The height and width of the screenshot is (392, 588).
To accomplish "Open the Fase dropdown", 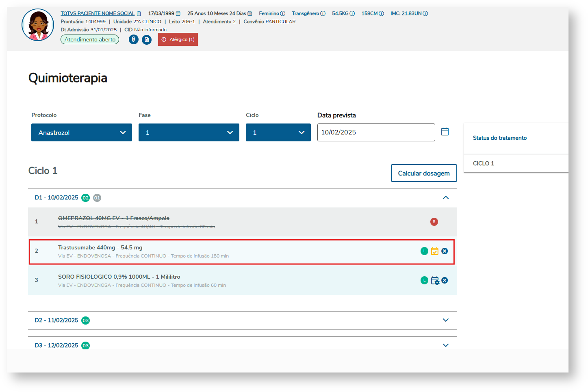I will (189, 132).
